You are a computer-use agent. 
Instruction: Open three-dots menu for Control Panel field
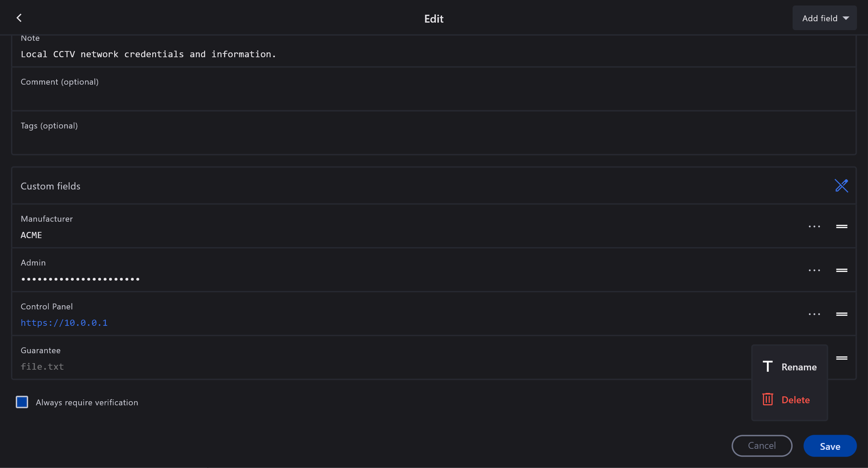814,314
